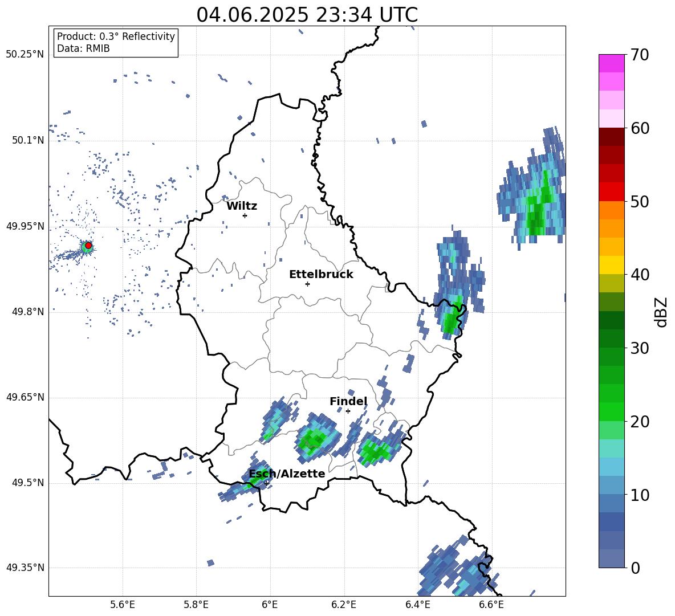Click the 50.1°N latitude label
This screenshot has height=616, width=675.
point(28,141)
